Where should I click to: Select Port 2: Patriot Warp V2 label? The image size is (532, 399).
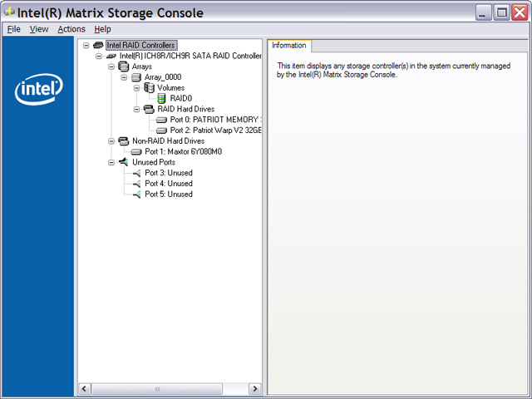pyautogui.click(x=215, y=131)
